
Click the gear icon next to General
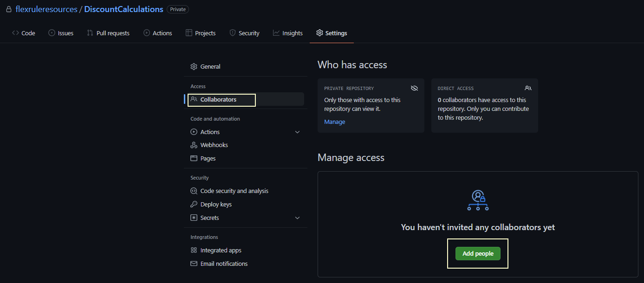[194, 67]
